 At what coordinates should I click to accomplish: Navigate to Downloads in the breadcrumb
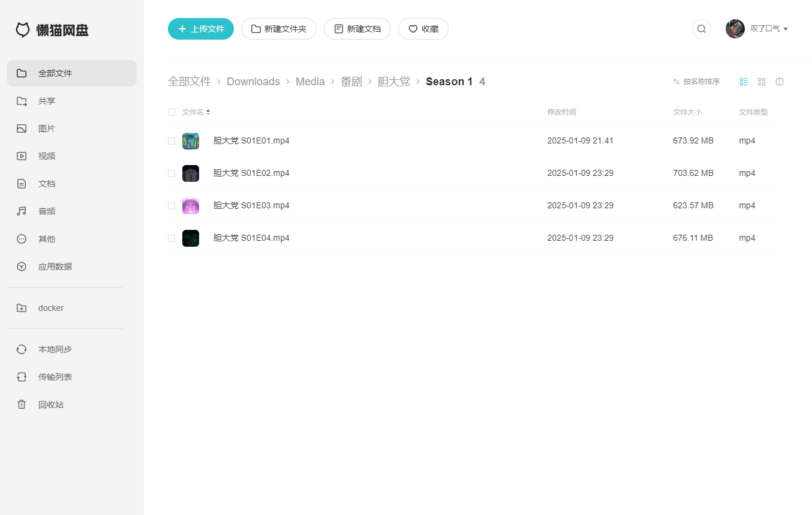253,82
